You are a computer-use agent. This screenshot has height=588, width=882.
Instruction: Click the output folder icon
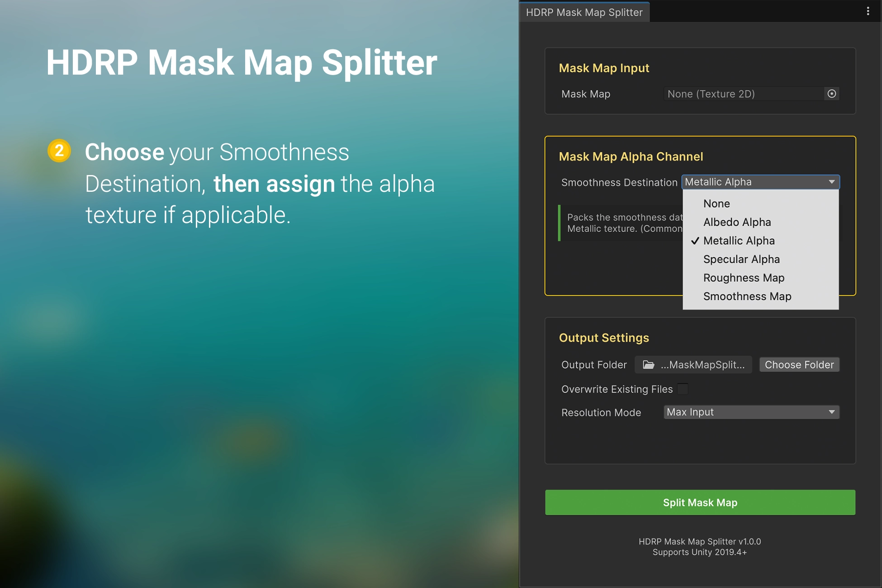649,365
